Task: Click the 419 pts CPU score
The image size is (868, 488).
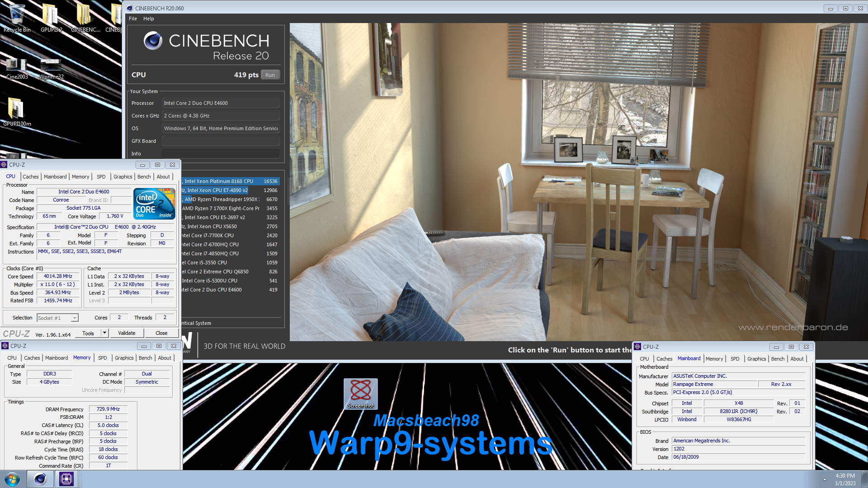Action: [x=246, y=75]
